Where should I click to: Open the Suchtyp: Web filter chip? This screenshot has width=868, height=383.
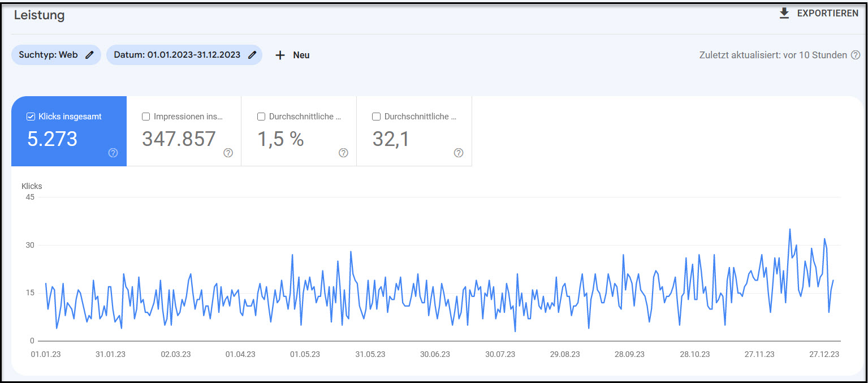click(56, 55)
